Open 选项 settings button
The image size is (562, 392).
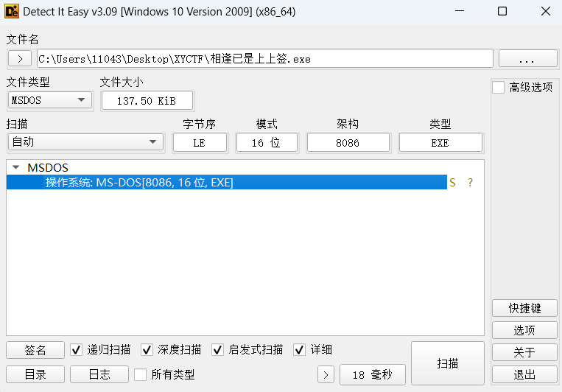[524, 330]
